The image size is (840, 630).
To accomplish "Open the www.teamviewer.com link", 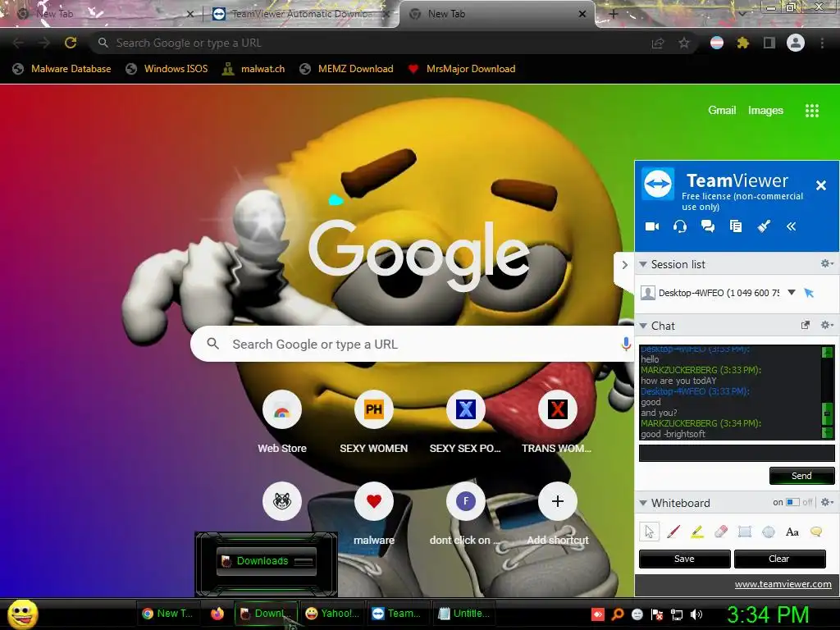I will pos(783,584).
